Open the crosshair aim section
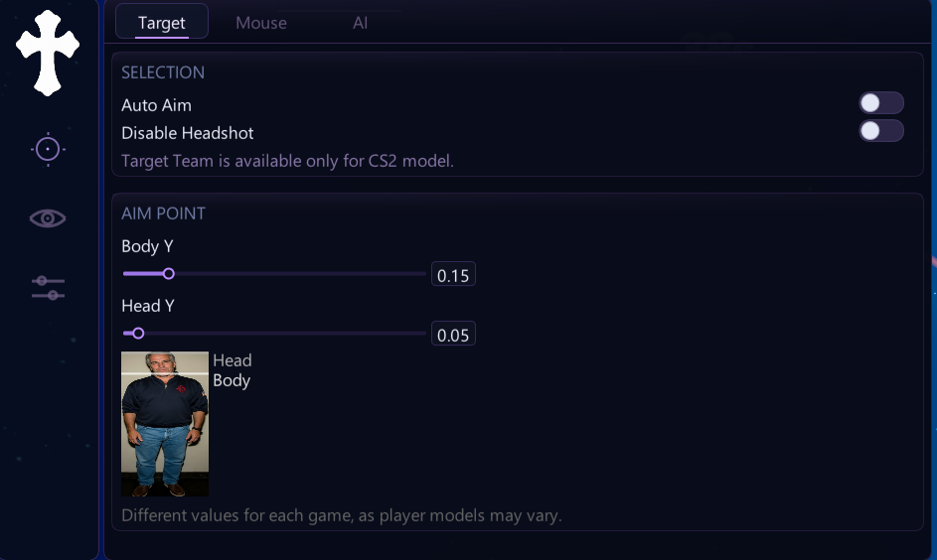937x560 pixels. coord(48,149)
